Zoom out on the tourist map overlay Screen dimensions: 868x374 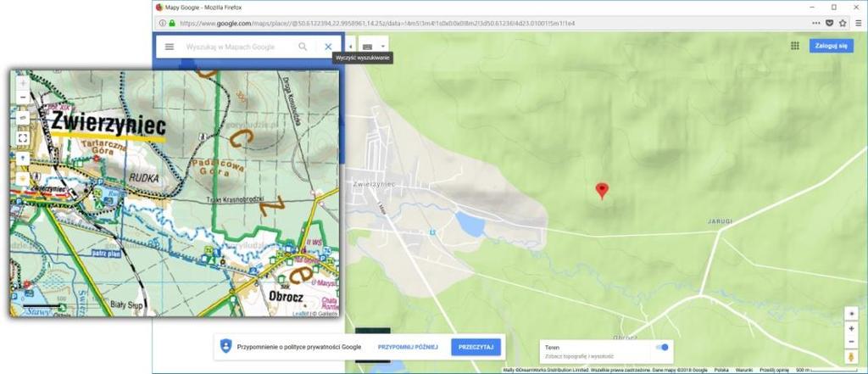[23, 98]
